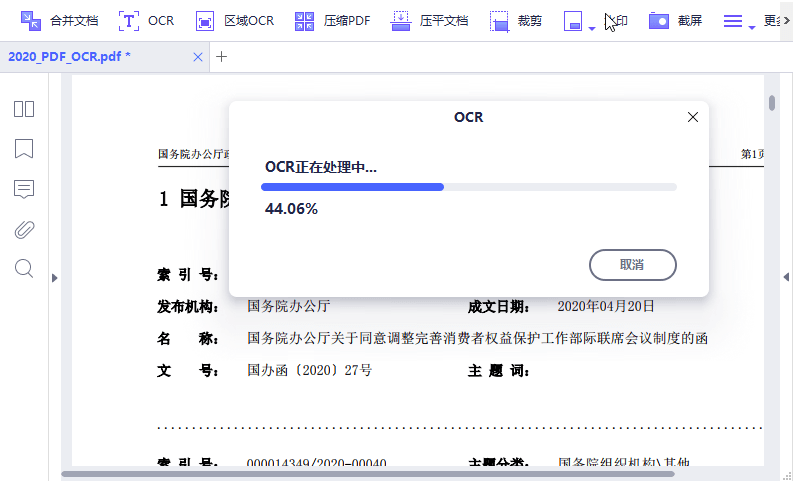Open the search magnifier panel
The height and width of the screenshot is (481, 793).
point(24,268)
